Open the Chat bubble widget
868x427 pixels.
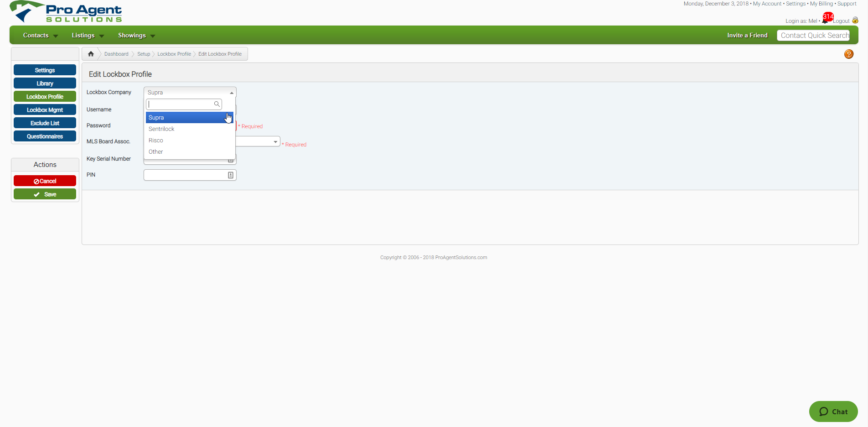[x=833, y=411]
